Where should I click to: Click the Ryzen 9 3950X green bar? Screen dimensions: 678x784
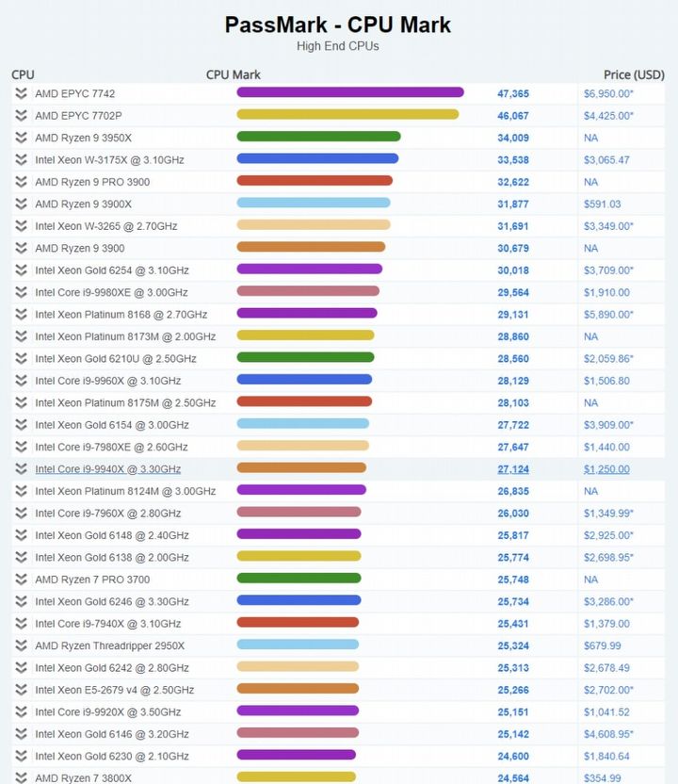coord(318,137)
